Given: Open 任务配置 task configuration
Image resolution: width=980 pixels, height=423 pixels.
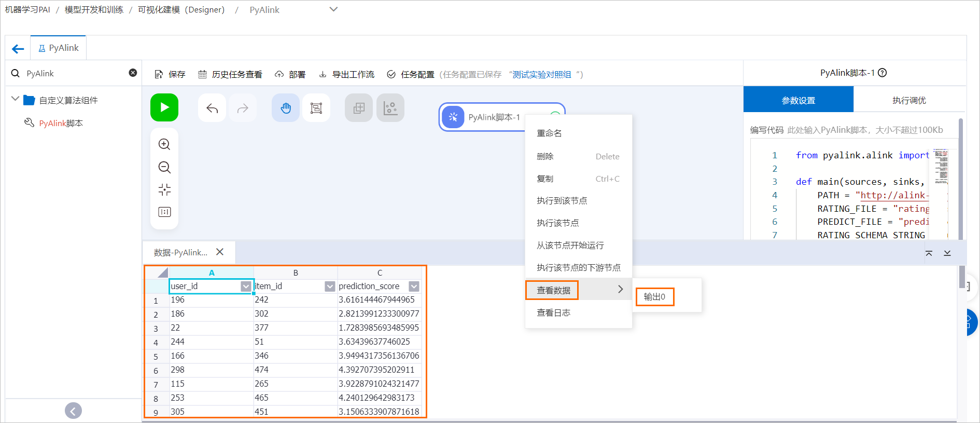Looking at the screenshot, I should pos(411,74).
